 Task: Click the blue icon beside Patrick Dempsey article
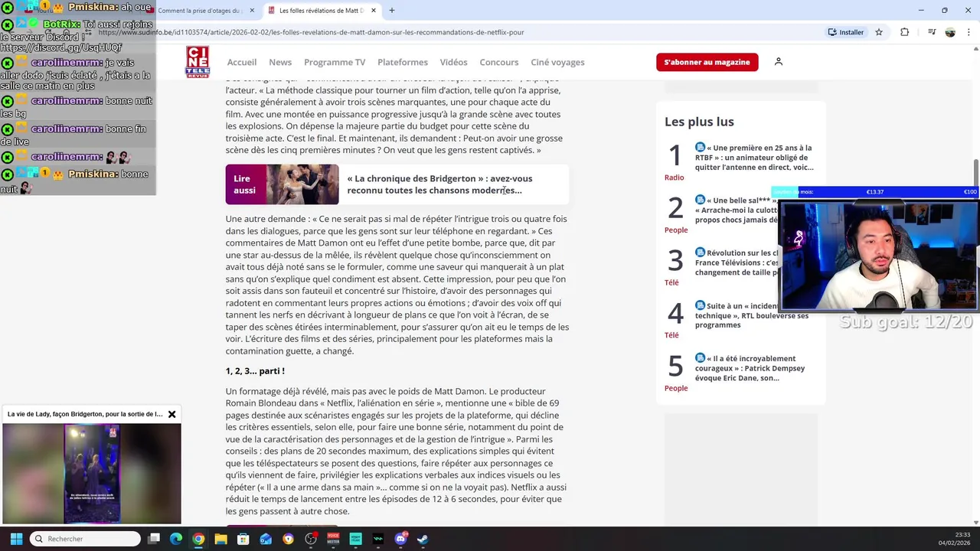click(x=700, y=358)
